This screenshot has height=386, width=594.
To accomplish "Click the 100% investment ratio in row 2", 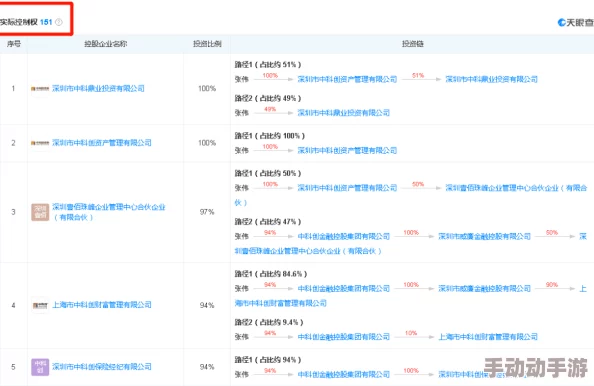I will coord(207,143).
